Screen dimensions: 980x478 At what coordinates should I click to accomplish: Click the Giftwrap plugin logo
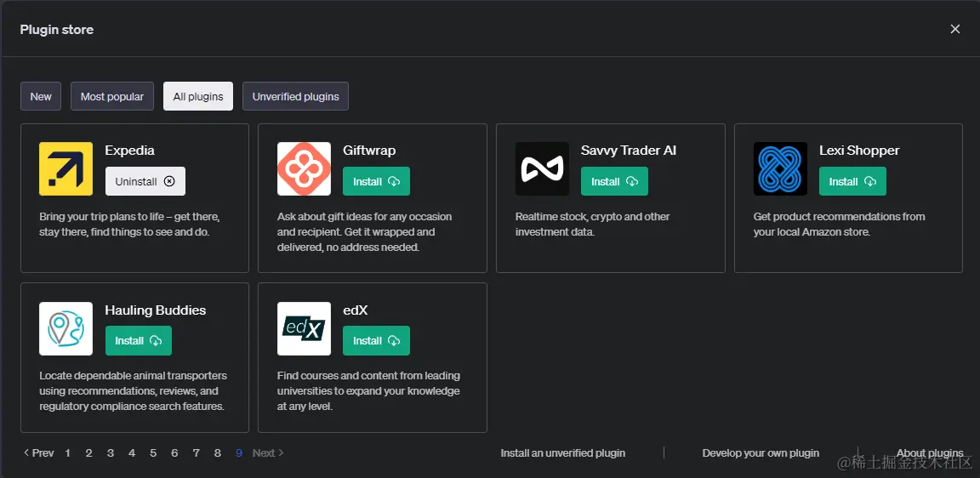click(304, 168)
